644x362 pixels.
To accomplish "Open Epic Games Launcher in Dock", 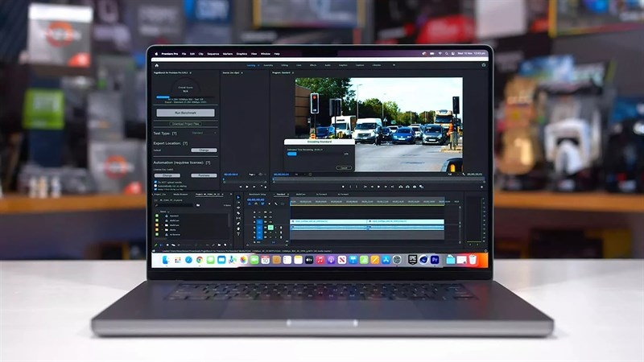I will pyautogui.click(x=413, y=259).
